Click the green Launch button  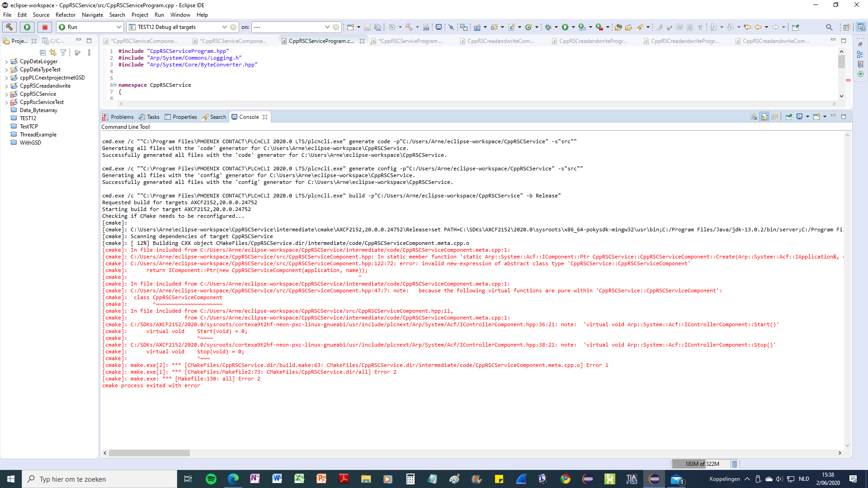27,27
